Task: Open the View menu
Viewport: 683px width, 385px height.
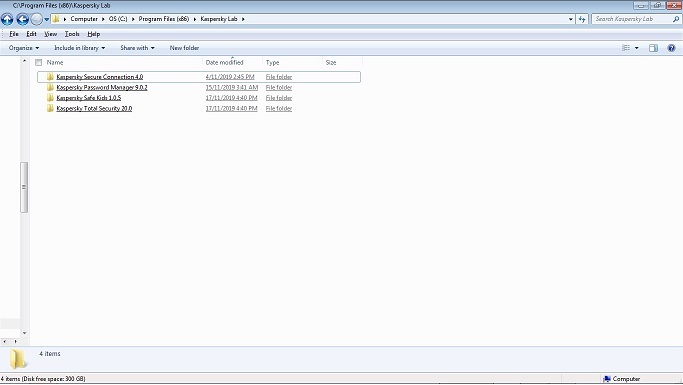Action: tap(51, 34)
